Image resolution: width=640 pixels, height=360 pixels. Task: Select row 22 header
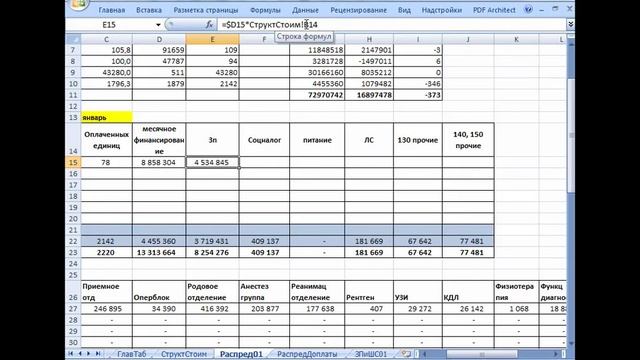coord(73,241)
